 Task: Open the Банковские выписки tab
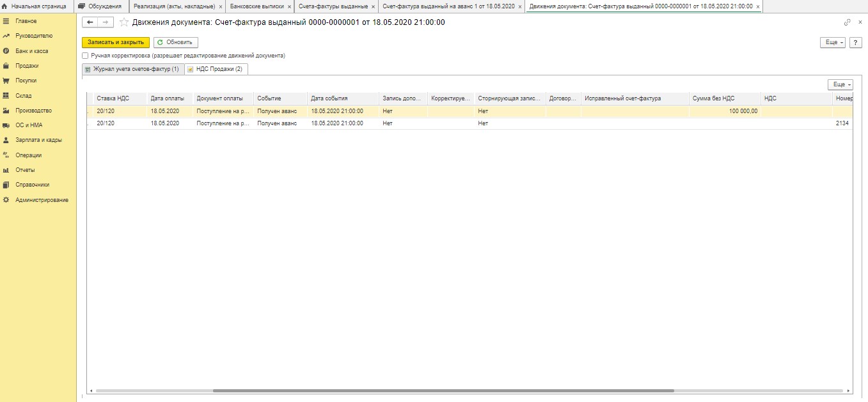[256, 6]
